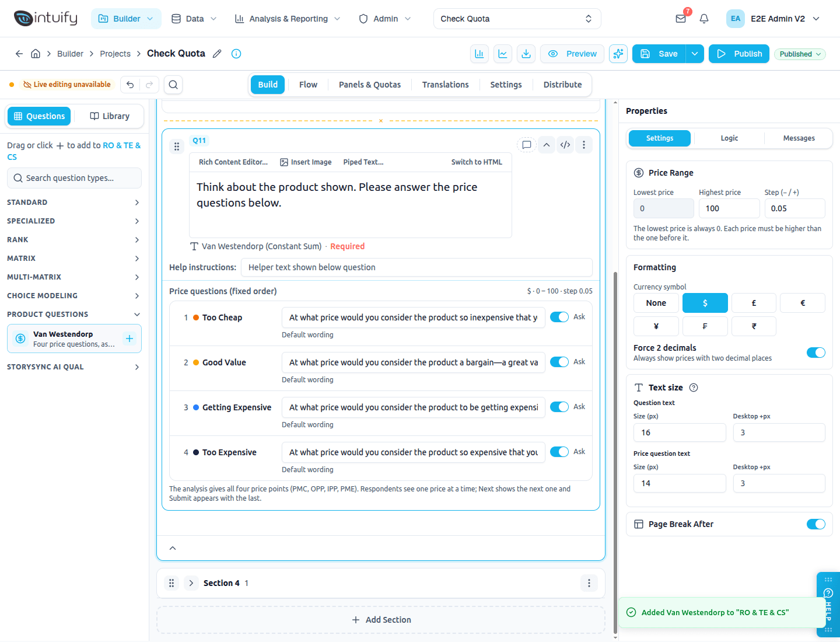Image resolution: width=840 pixels, height=642 pixels.
Task: Toggle Ask for Good Value
Action: click(559, 362)
